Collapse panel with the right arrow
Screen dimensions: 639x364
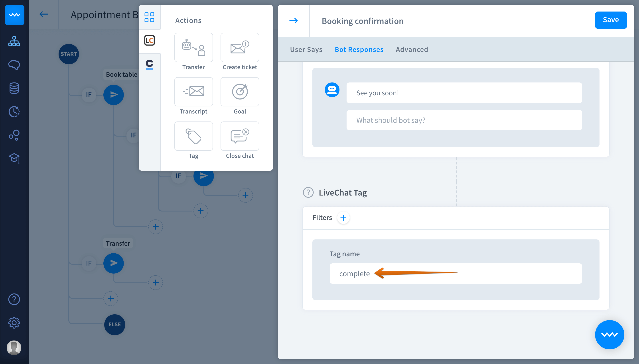point(293,21)
